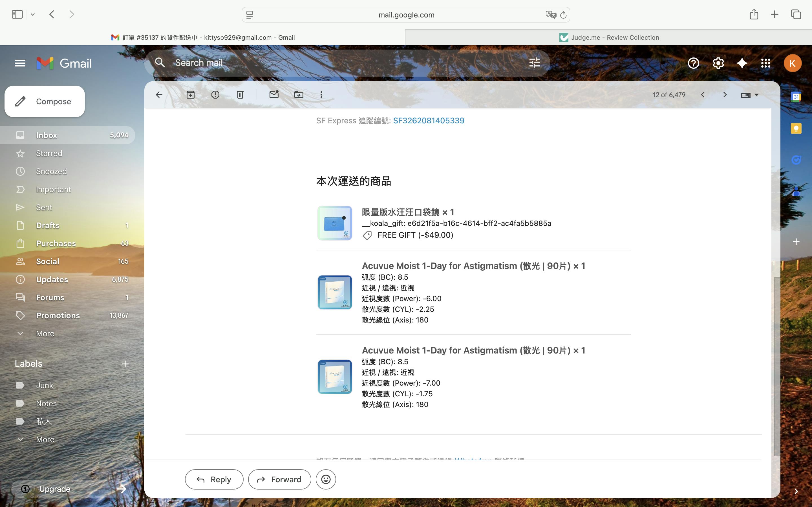Open Google Calendar in side panel
812x507 pixels.
coord(796,97)
